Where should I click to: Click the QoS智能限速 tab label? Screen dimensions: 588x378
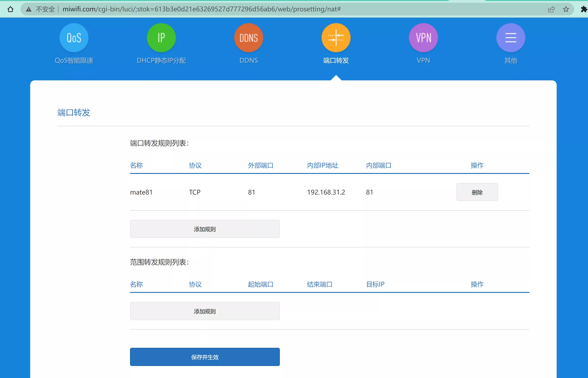[74, 60]
